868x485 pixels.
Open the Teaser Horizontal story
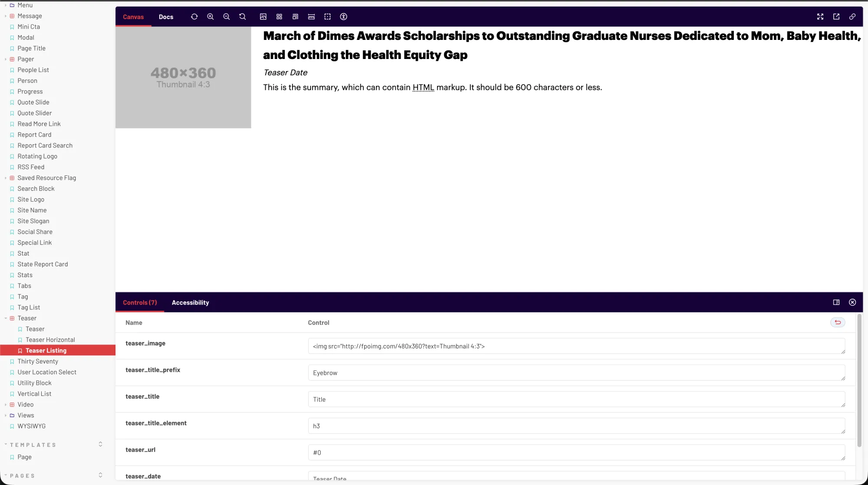[x=50, y=340]
